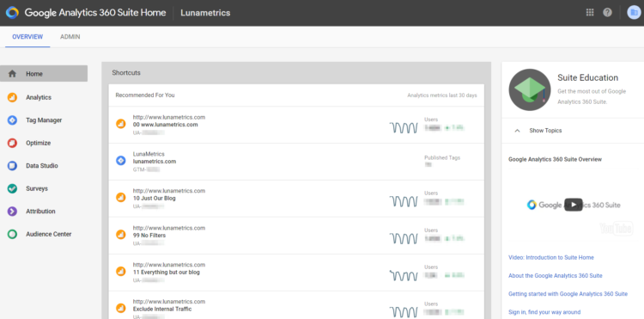The image size is (644, 319).
Task: Open 'Getting started with Google Analytics 360 Suite' link
Action: (x=568, y=294)
